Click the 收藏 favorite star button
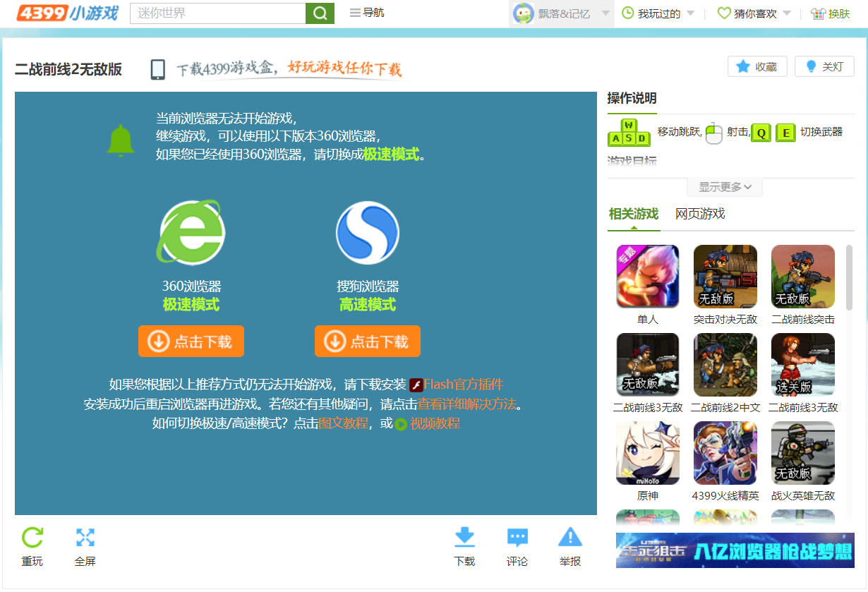The image size is (868, 592). 757,66
